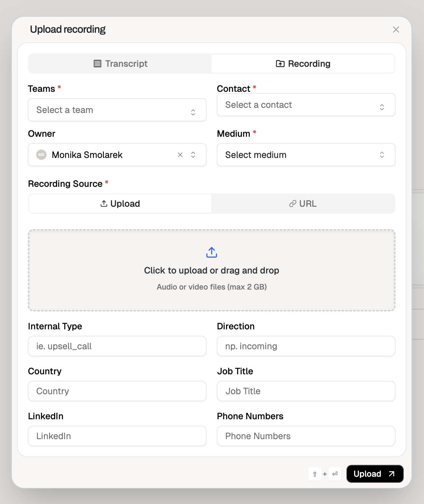Screen dimensions: 424x504
Task: Switch Recording Source to Upload
Action: (120, 204)
